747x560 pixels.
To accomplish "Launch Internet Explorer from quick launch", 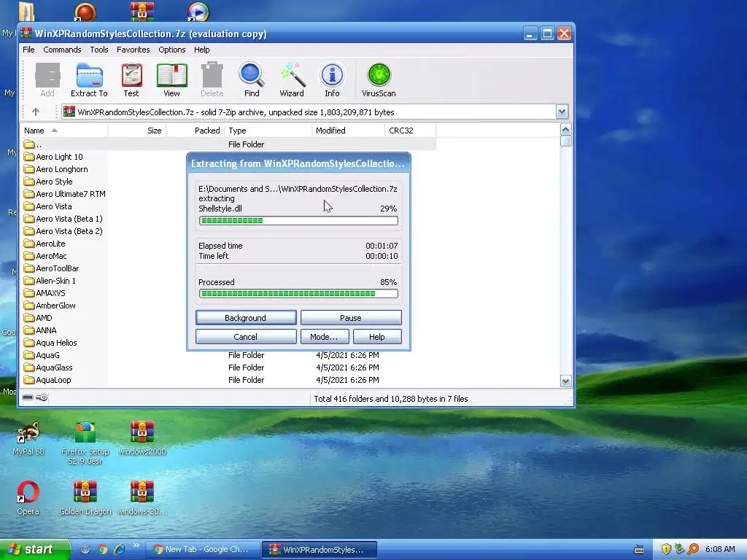I will [x=119, y=549].
